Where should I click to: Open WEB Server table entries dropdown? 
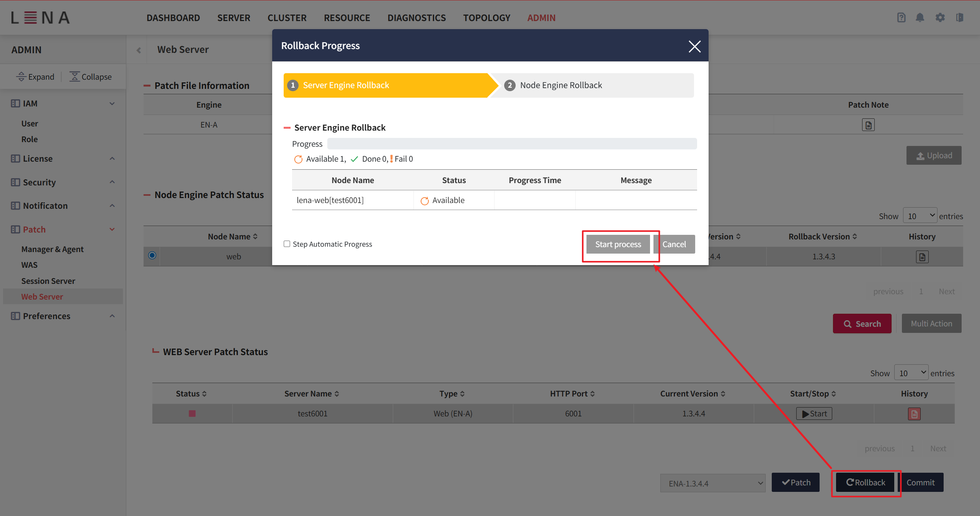click(x=911, y=373)
